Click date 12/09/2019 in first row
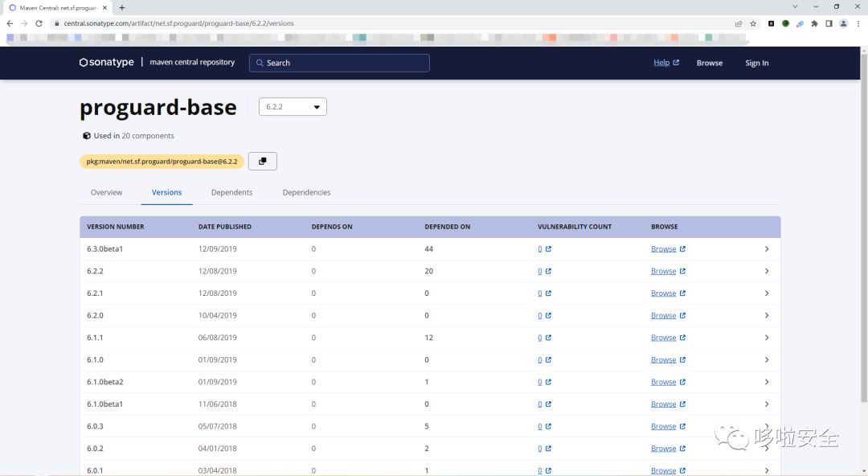 [218, 248]
